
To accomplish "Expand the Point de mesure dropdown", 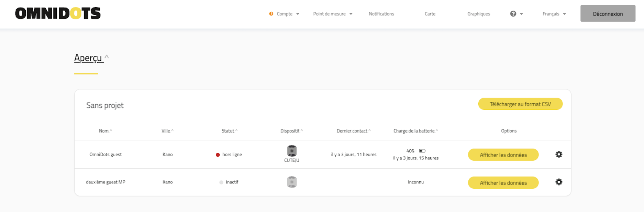I will [x=332, y=14].
